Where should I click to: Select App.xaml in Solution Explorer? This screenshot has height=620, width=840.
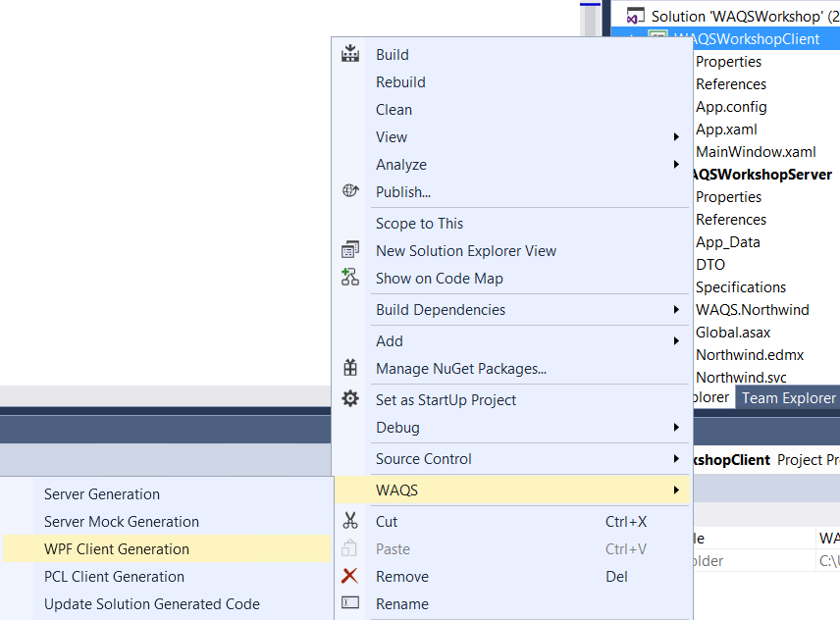(x=726, y=129)
